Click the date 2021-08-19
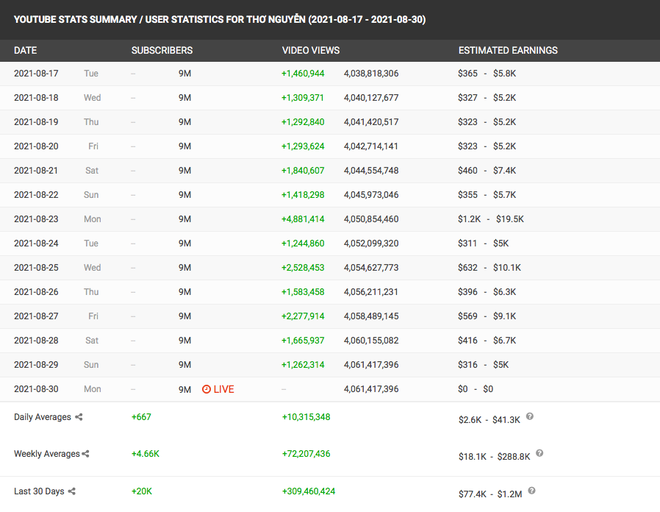 pos(36,122)
